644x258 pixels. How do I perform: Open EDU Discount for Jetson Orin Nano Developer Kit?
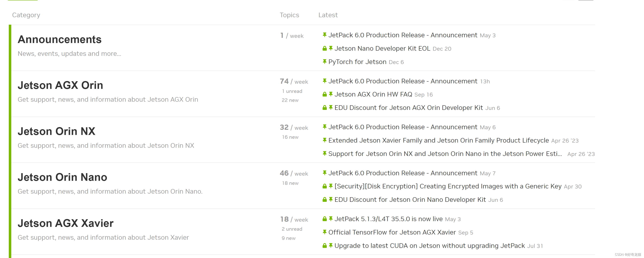410,200
